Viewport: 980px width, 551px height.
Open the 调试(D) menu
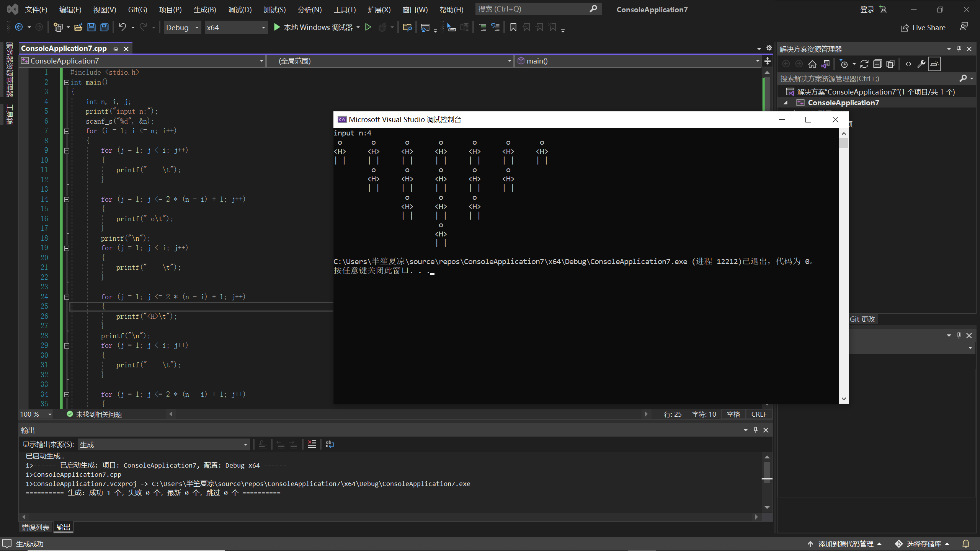click(240, 10)
